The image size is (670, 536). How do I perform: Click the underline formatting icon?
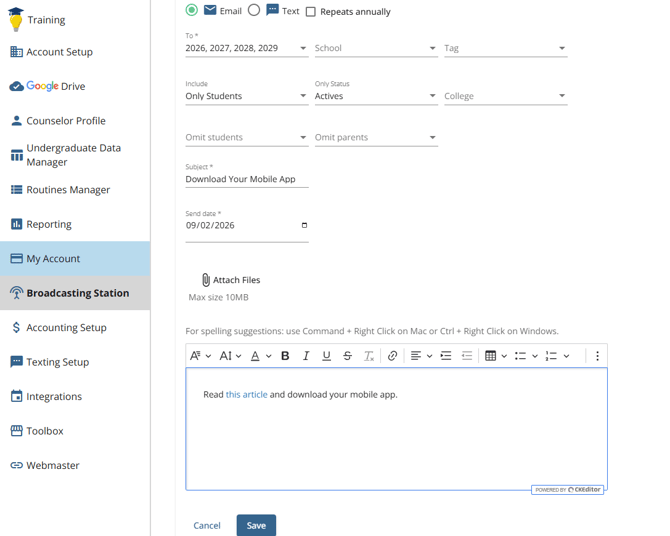click(x=326, y=356)
